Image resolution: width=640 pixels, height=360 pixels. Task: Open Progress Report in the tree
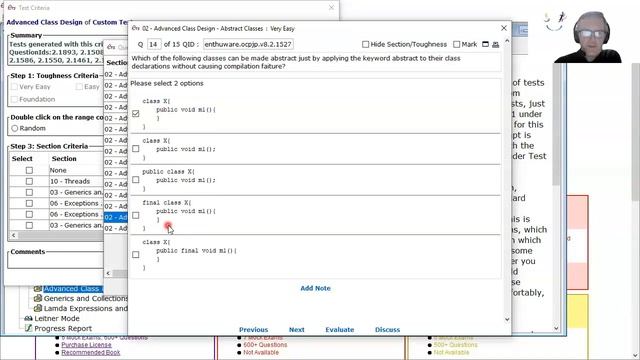tap(63, 328)
